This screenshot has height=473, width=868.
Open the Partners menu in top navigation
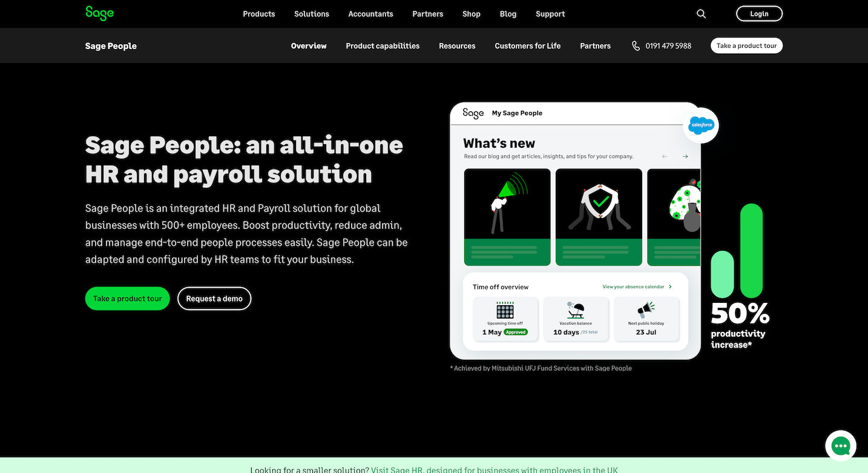428,14
